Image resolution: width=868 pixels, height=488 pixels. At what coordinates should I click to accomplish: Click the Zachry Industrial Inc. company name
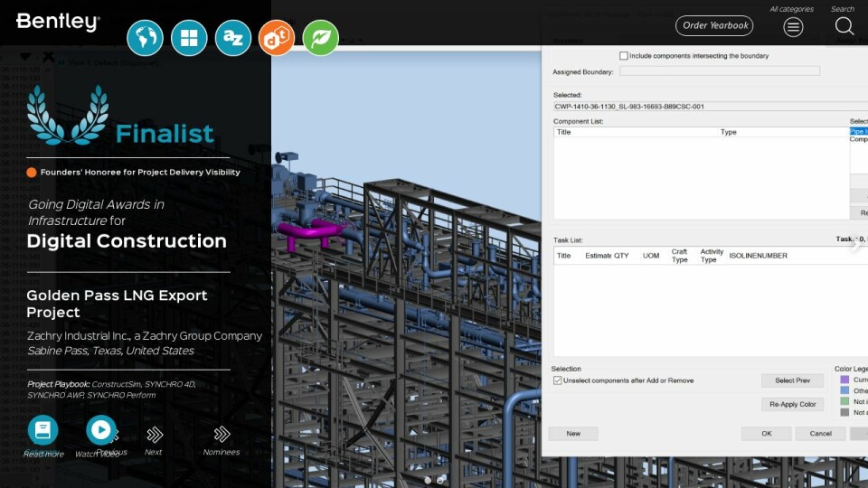pyautogui.click(x=145, y=336)
